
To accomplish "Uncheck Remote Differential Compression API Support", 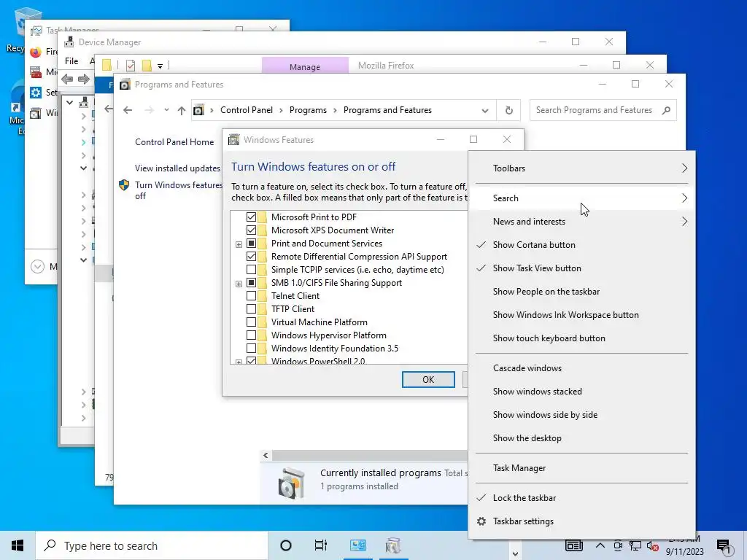I will 251,256.
